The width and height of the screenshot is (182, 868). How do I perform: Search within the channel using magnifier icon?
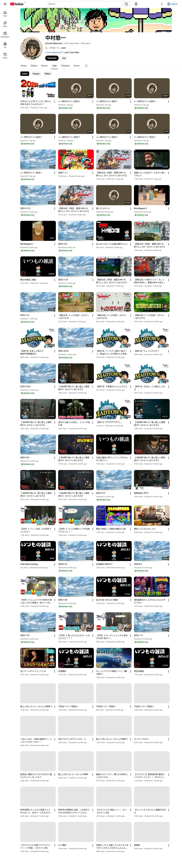pyautogui.click(x=86, y=66)
